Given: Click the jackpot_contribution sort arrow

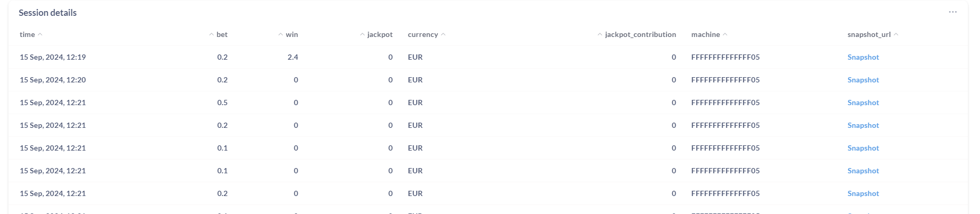Looking at the screenshot, I should pos(600,35).
